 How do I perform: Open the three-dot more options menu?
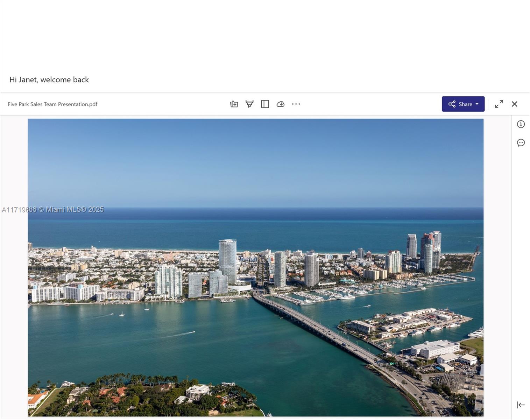pos(296,104)
